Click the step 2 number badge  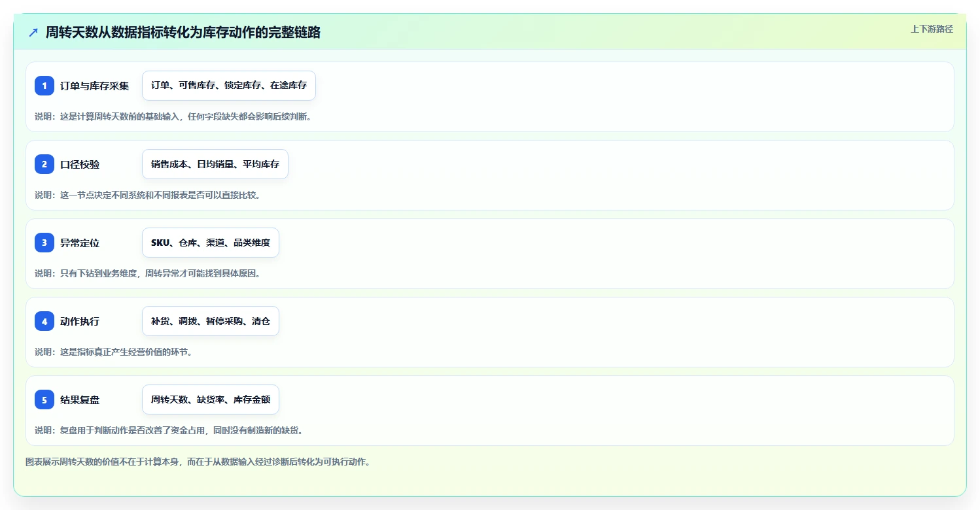(x=44, y=164)
